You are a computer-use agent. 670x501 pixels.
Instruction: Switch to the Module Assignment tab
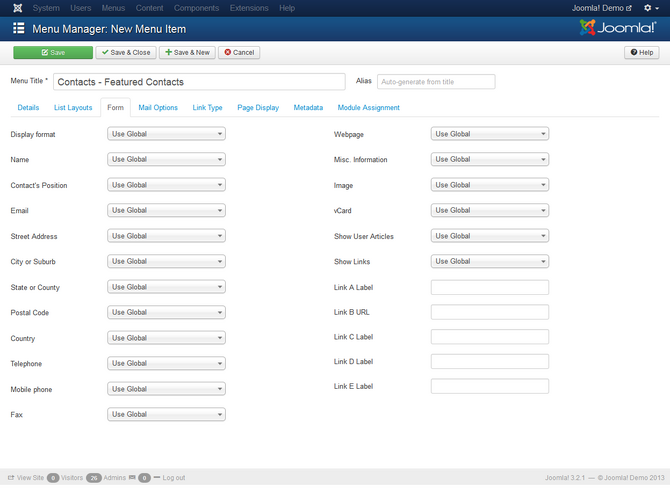(368, 108)
